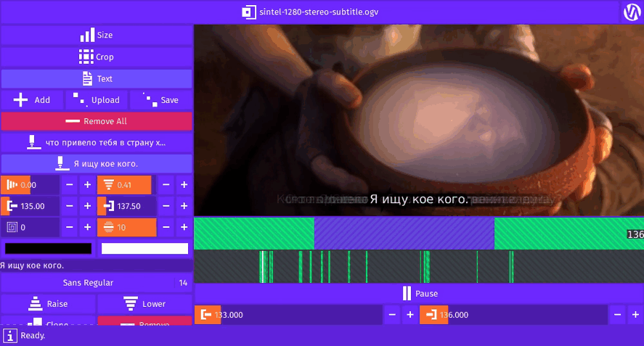Save the subtitles
Viewport: 644px width, 346px height.
[x=161, y=100]
